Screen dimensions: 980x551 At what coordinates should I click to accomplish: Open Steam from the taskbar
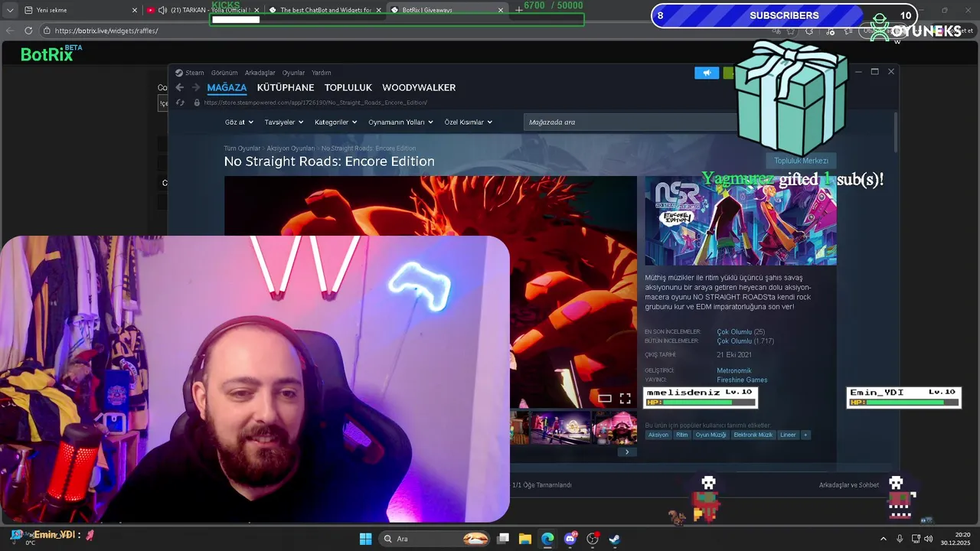[615, 539]
